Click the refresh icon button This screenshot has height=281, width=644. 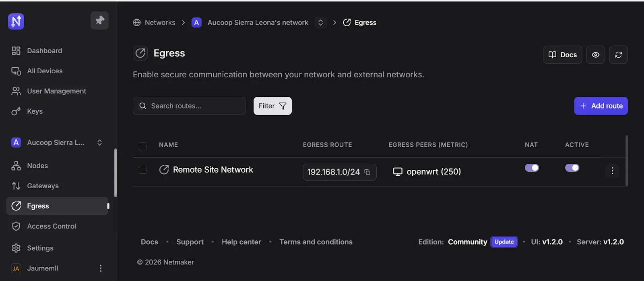pos(618,55)
